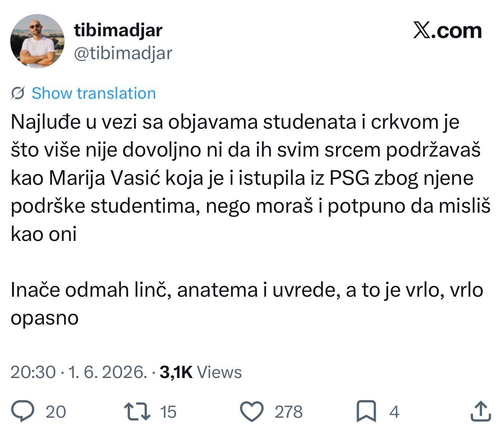Open the reply comment icon
Viewport: 504px width, 433px height.
point(23,411)
